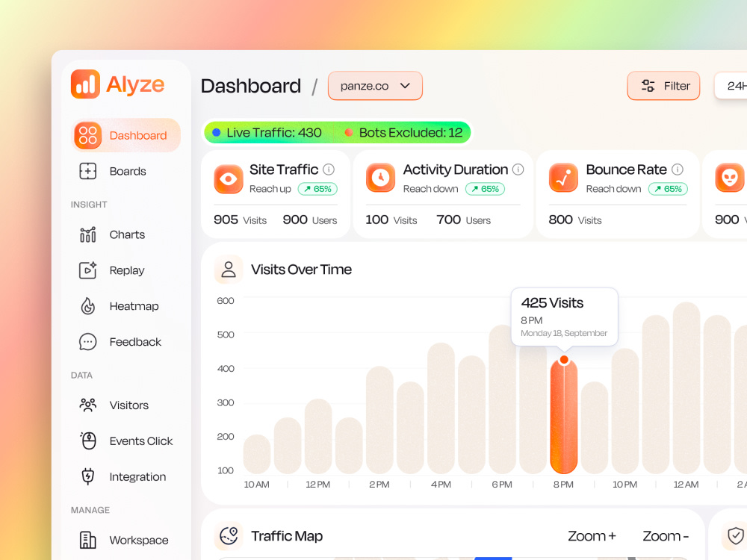Click the Activity Duration 65% badge
This screenshot has height=560, width=747.
(485, 189)
